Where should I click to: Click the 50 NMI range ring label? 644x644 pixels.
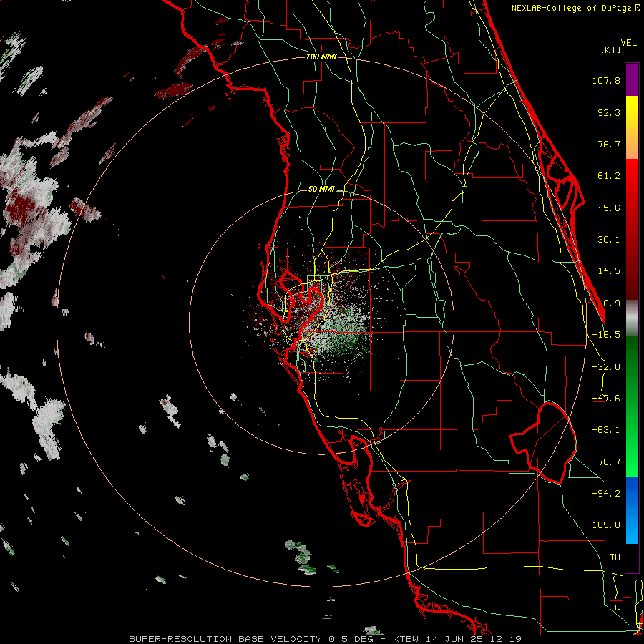[x=321, y=190]
